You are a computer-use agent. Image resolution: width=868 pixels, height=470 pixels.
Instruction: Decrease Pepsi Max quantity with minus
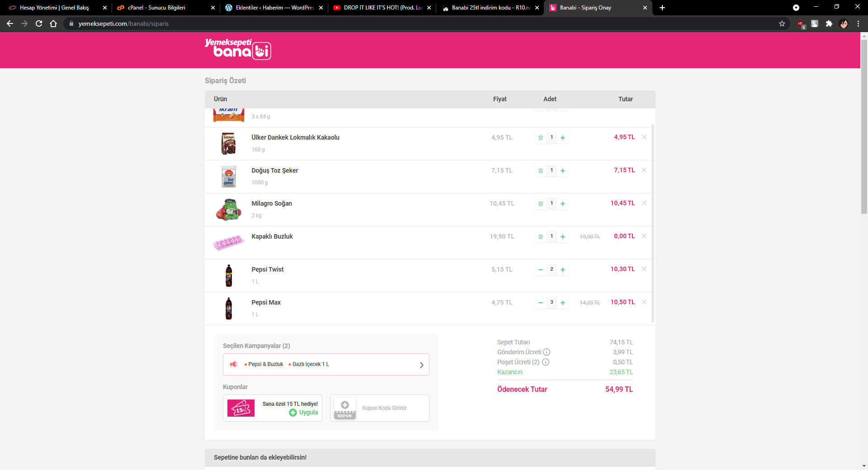point(541,303)
